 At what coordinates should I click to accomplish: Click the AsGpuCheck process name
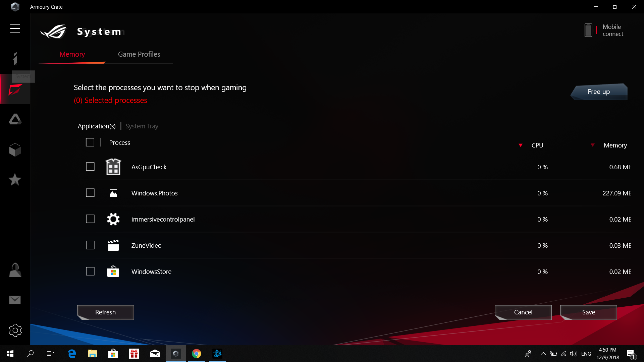[149, 167]
